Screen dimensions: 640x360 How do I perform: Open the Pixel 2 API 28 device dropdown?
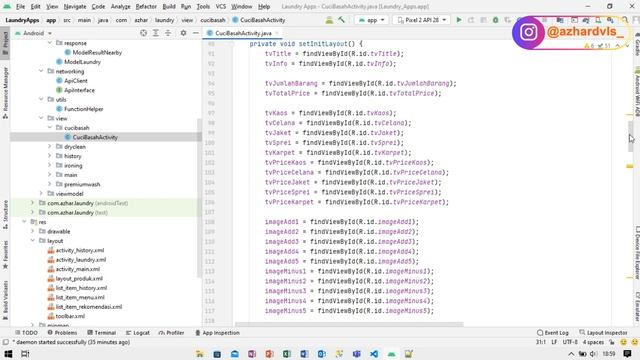(x=422, y=20)
